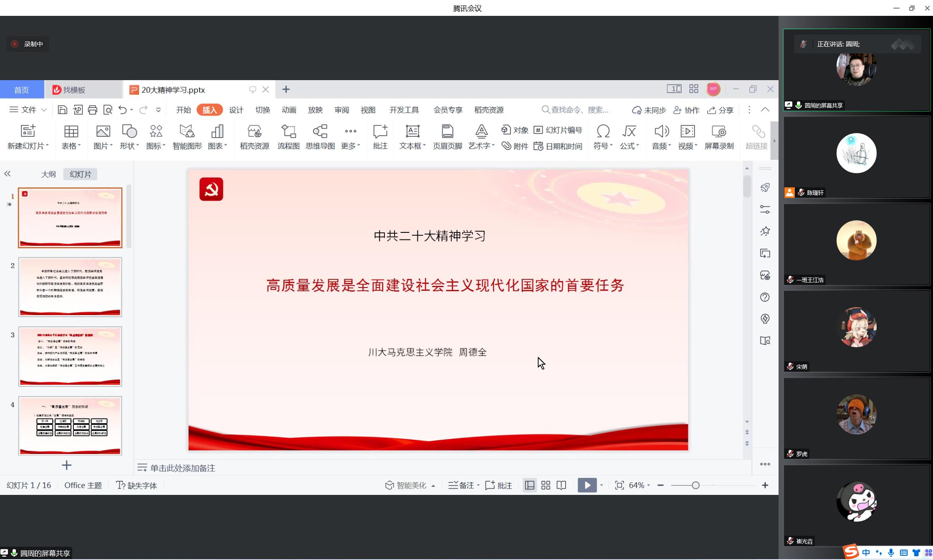
Task: Insert header and footer (页眉页脚)
Action: click(447, 132)
